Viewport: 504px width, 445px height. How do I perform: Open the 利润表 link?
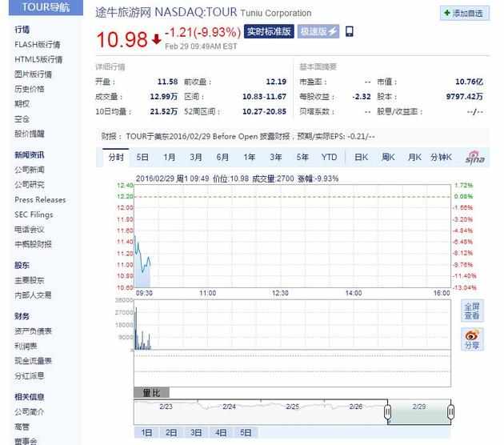coord(26,346)
